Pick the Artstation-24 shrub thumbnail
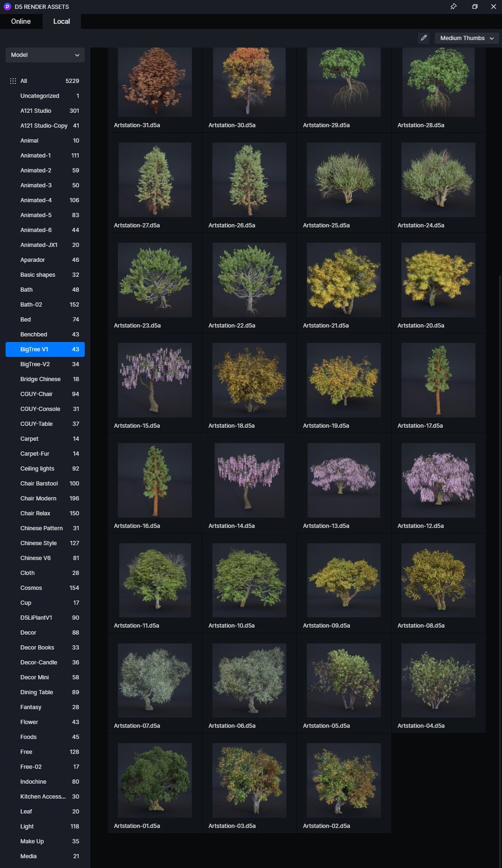The height and width of the screenshot is (868, 502). click(x=439, y=180)
